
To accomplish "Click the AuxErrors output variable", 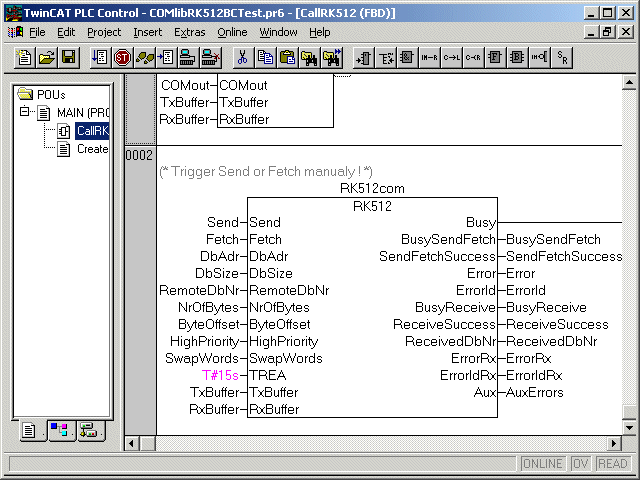I will coord(535,392).
